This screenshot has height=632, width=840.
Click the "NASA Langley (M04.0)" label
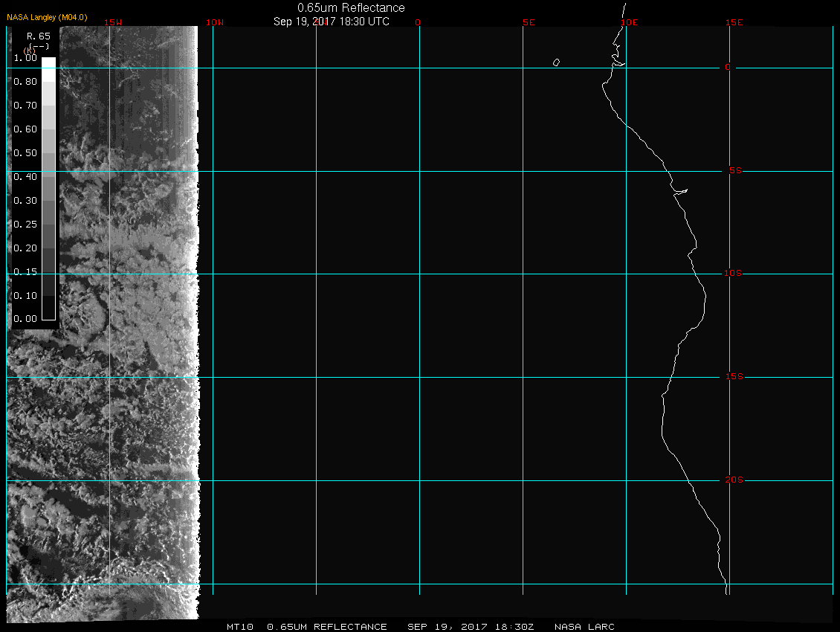coord(47,17)
